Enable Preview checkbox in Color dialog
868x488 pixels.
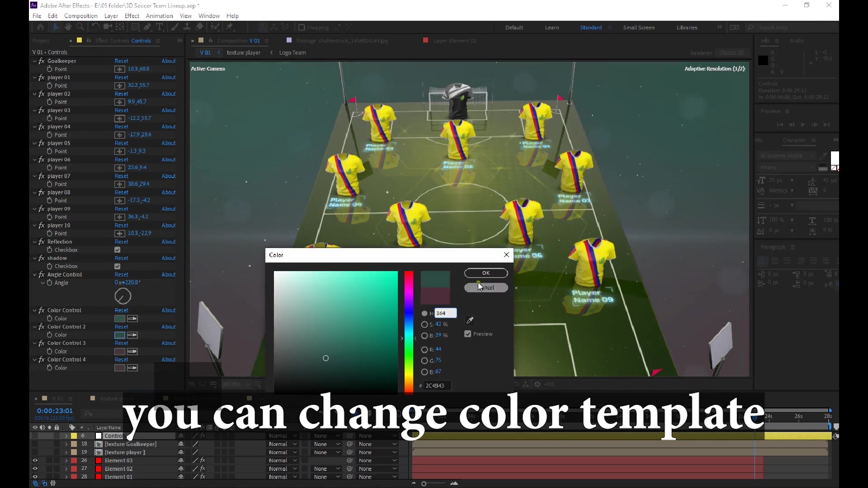tap(468, 333)
